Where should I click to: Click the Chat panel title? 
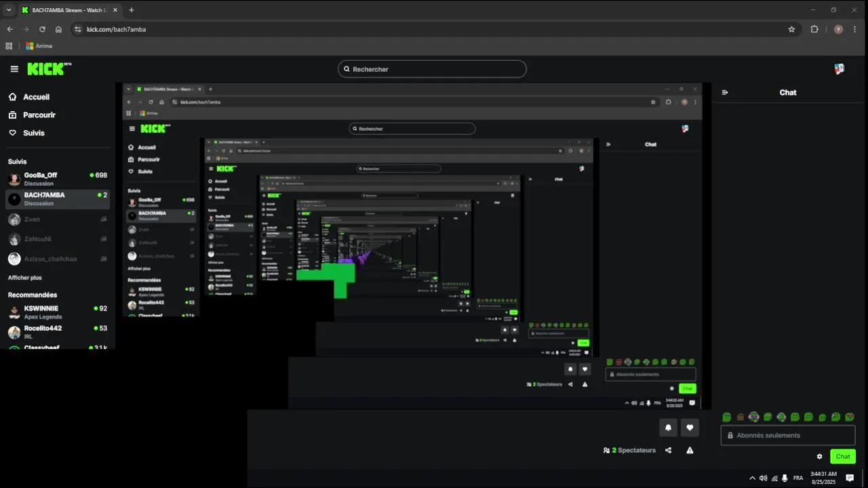coord(788,93)
